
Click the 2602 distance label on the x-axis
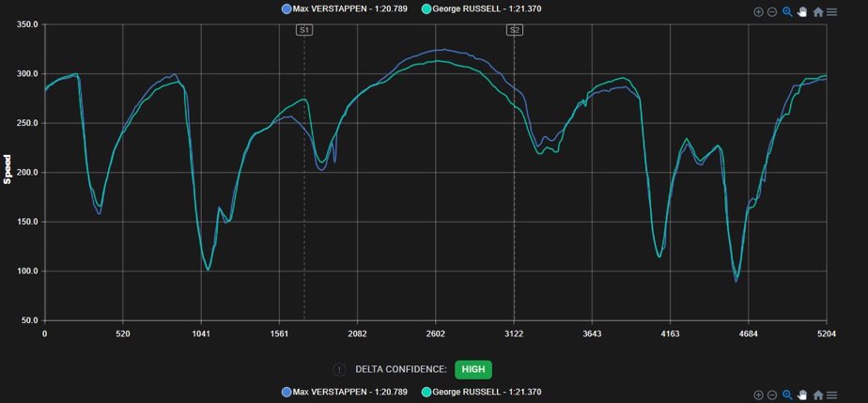click(x=436, y=333)
